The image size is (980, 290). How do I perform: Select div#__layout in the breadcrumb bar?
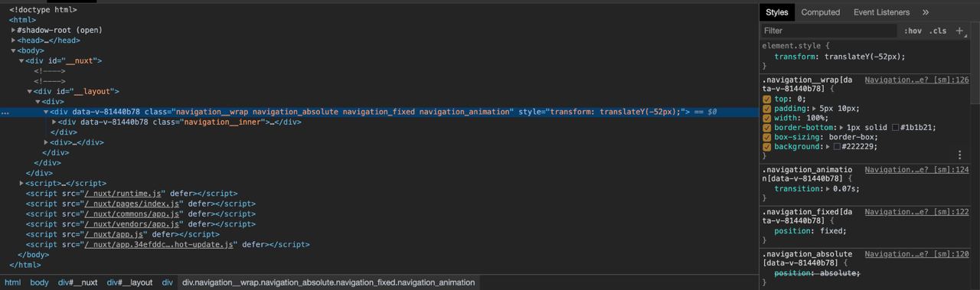click(129, 282)
